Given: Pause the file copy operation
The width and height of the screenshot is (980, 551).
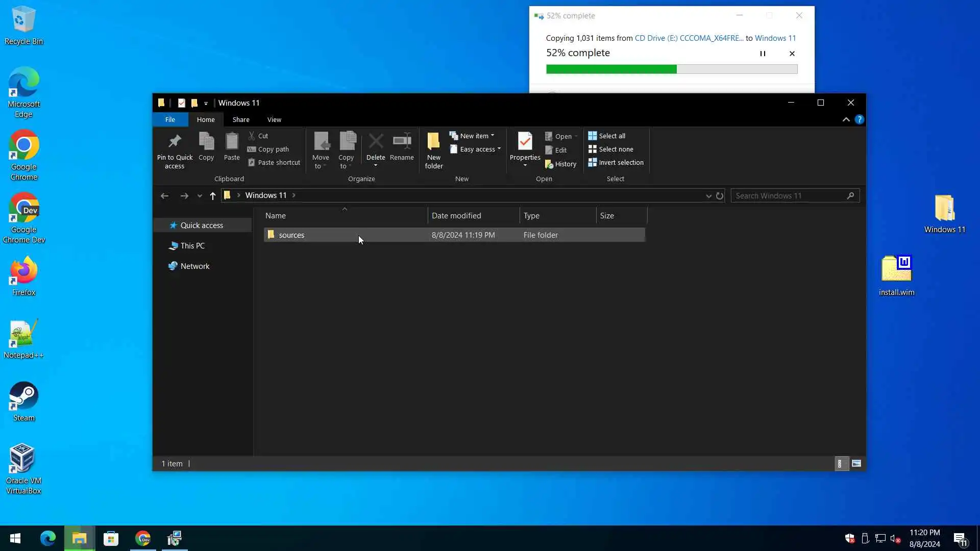Looking at the screenshot, I should coord(763,53).
